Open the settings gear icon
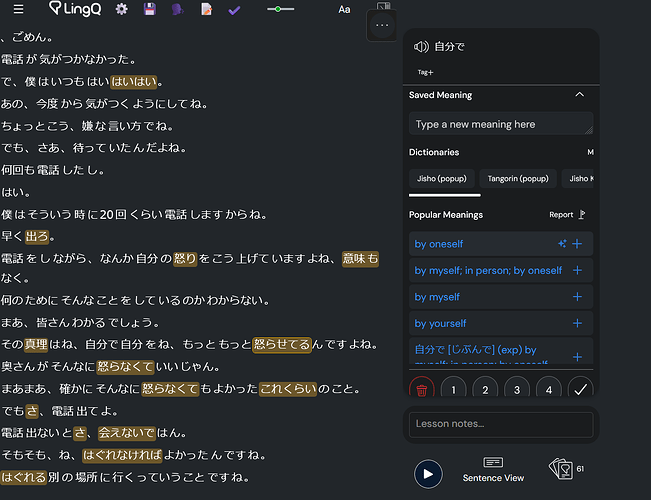Screen dimensions: 651x500 tap(122, 9)
